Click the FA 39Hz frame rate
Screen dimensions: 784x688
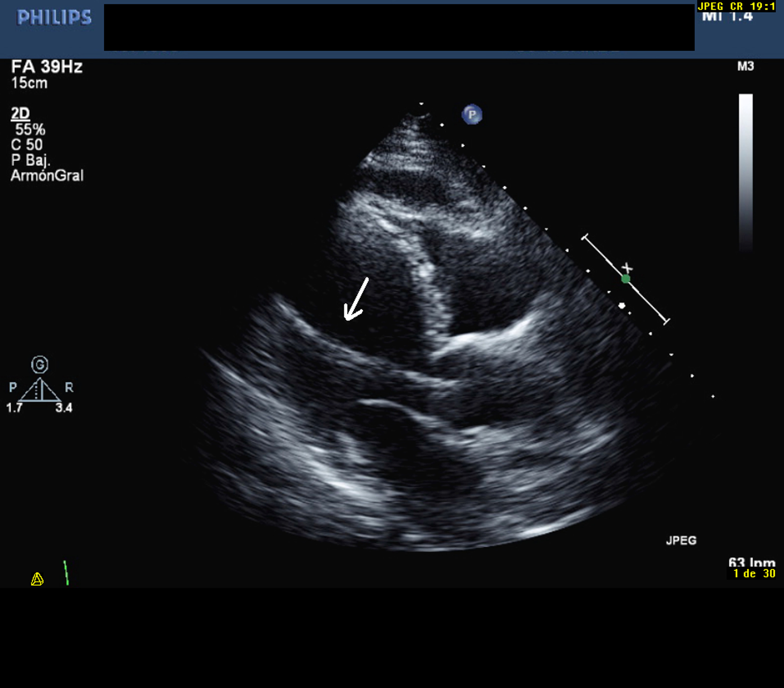47,67
